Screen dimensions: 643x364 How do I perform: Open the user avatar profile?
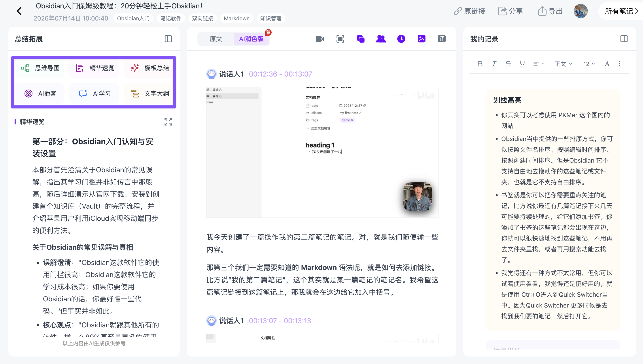click(x=581, y=11)
